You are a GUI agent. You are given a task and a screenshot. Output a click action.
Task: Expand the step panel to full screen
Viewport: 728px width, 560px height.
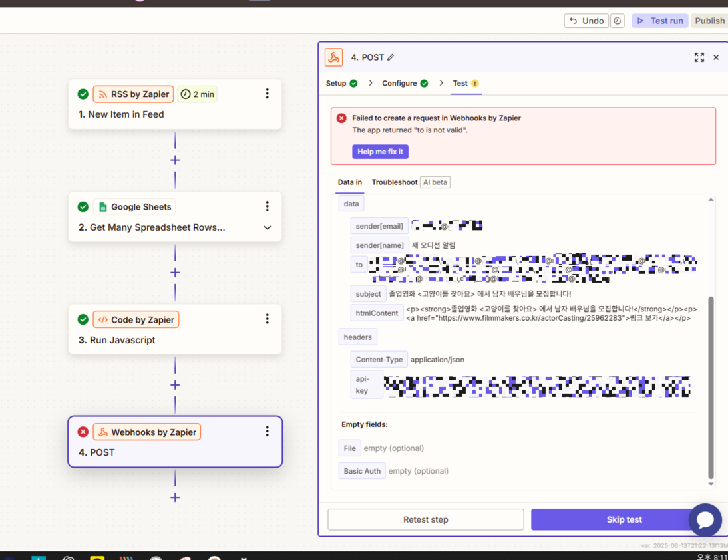click(x=699, y=57)
